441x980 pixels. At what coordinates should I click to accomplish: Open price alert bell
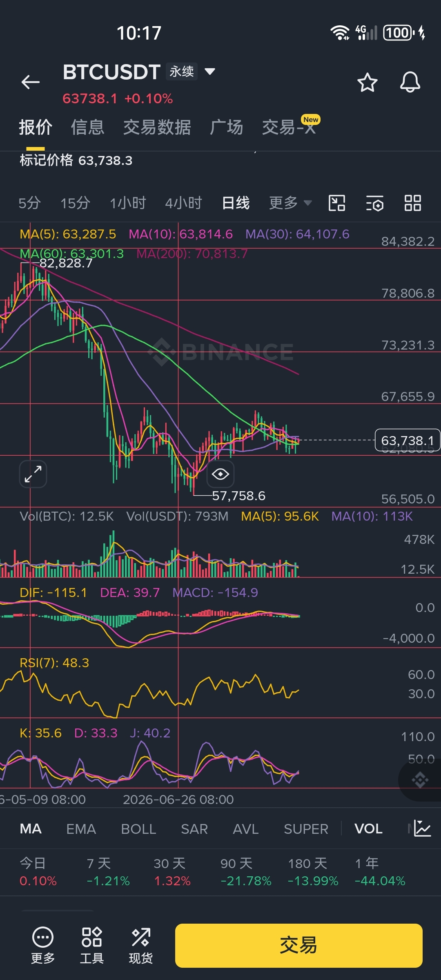410,82
